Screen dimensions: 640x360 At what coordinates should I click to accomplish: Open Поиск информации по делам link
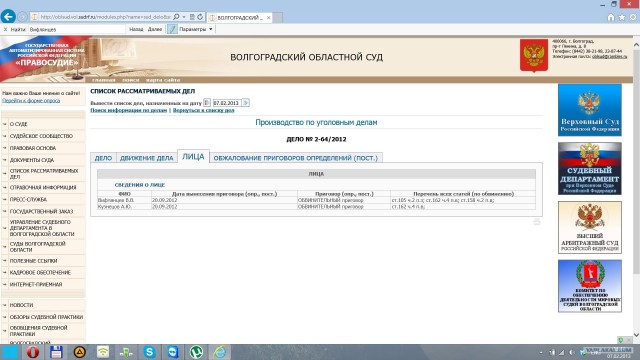click(x=129, y=110)
